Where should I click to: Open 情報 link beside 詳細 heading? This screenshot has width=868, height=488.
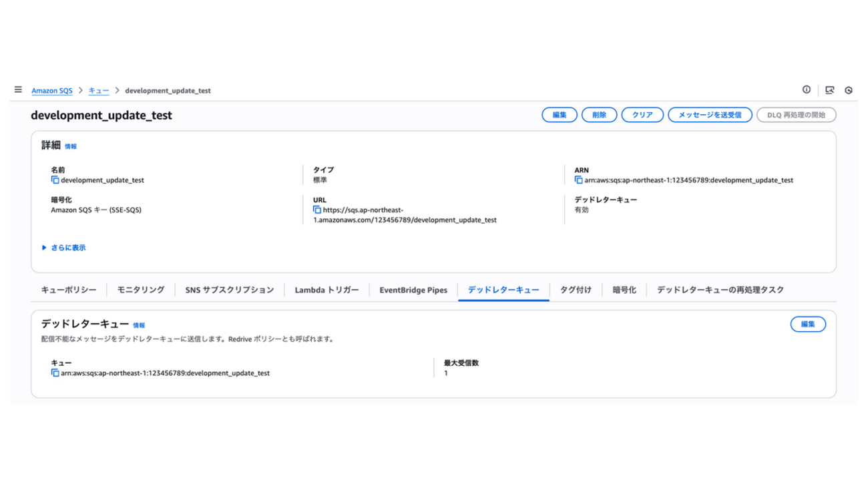tap(71, 146)
